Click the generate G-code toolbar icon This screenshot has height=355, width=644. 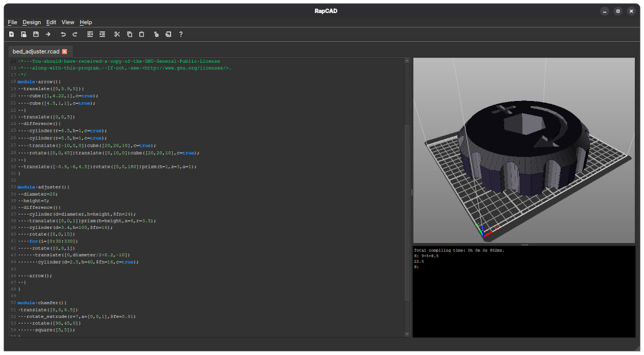click(x=168, y=34)
